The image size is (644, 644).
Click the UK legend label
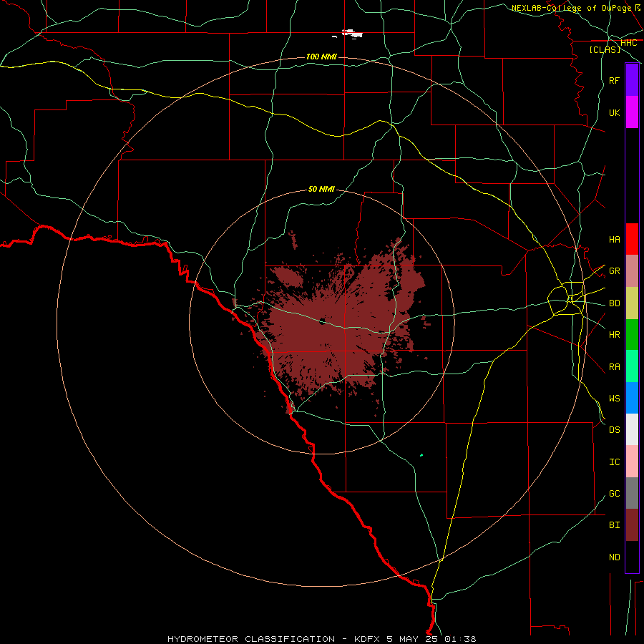click(614, 112)
